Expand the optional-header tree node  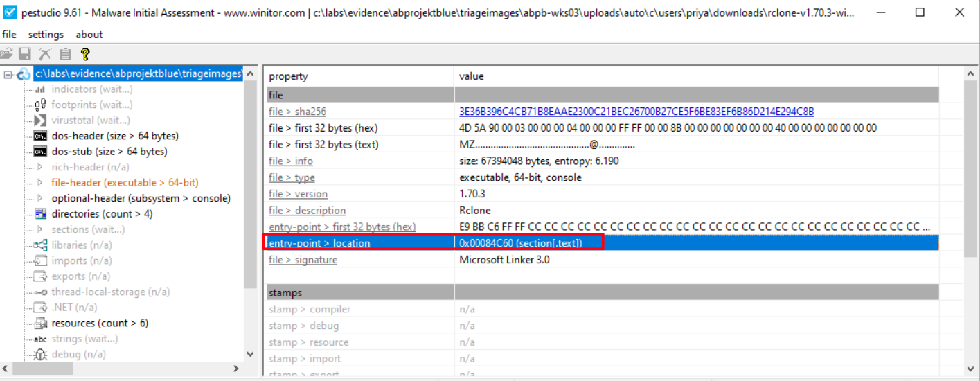tap(40, 198)
